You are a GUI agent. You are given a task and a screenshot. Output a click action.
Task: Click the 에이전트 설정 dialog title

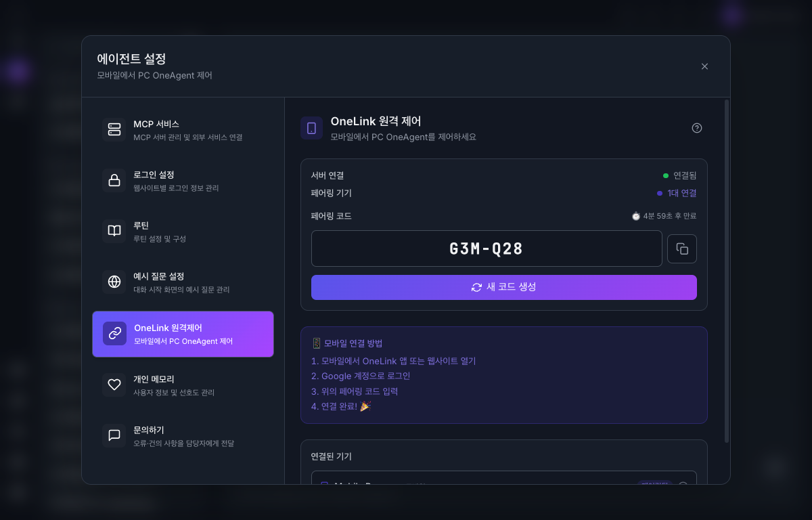tap(131, 59)
